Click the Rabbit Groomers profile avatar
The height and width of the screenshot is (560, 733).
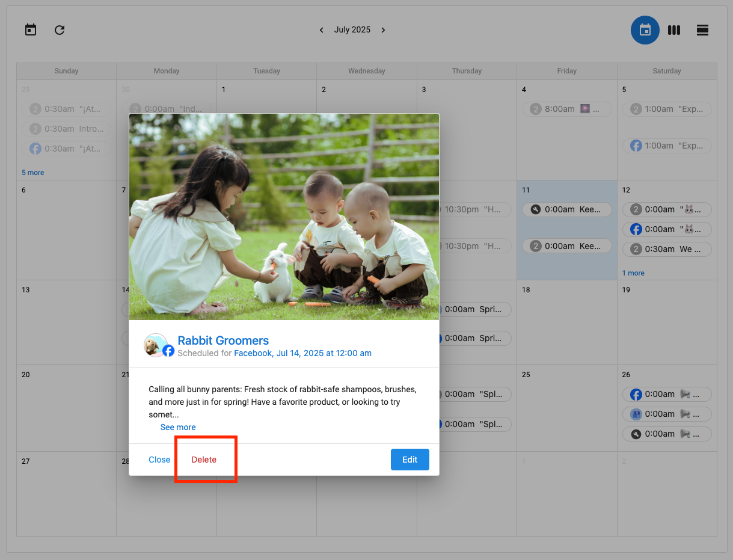pos(156,346)
